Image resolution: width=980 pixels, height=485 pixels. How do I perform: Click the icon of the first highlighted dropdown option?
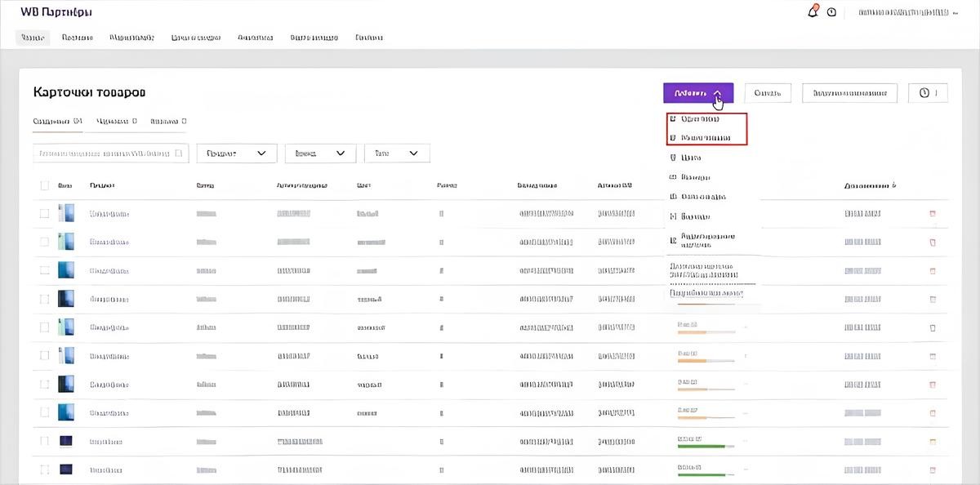coord(673,119)
